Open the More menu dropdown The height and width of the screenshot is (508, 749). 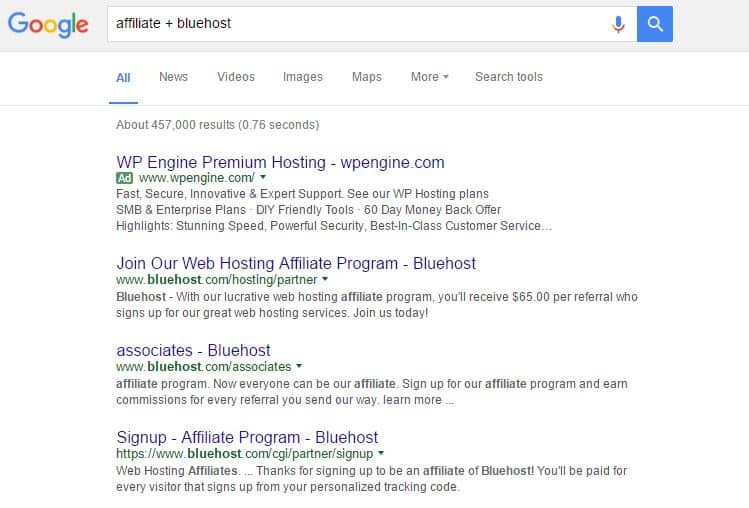pos(429,77)
